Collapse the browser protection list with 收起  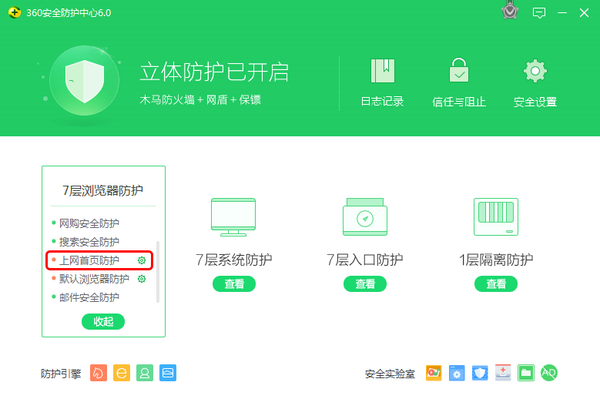[103, 321]
